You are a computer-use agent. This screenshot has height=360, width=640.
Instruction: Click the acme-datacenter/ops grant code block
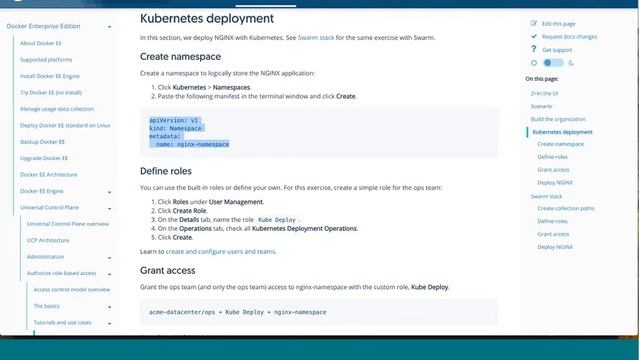tap(319, 312)
